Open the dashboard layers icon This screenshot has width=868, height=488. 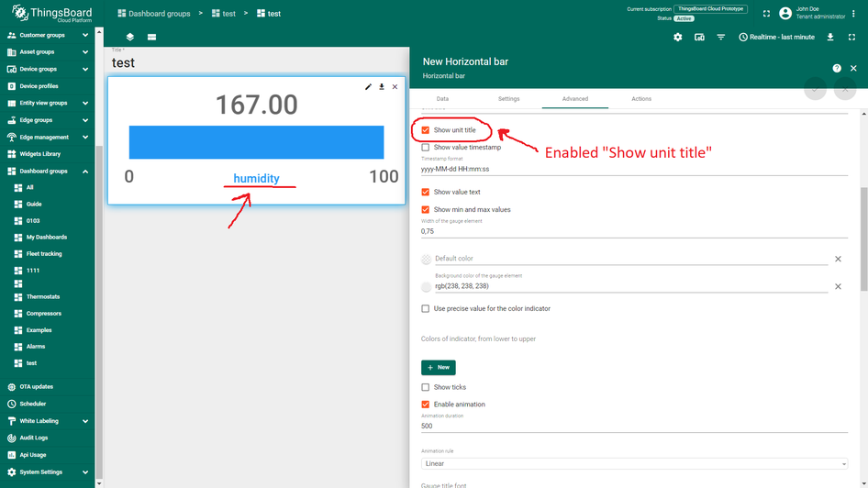130,37
